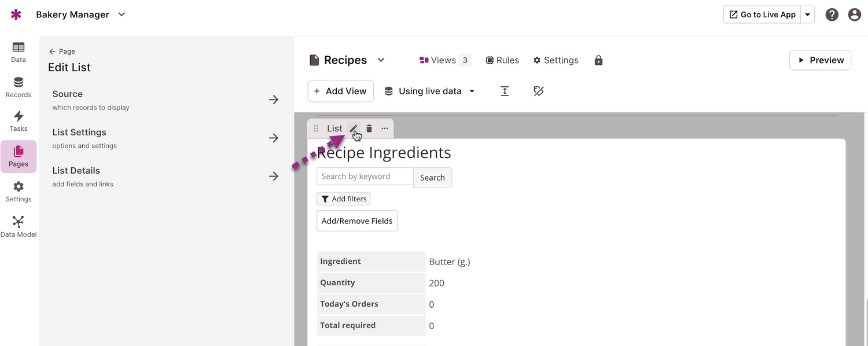Click the page lock icon

(598, 60)
